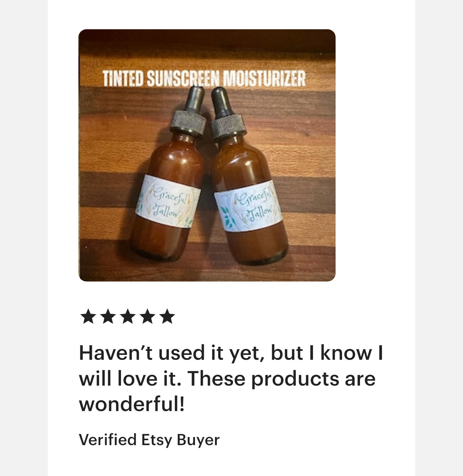The height and width of the screenshot is (476, 463).
Task: Click the word "wonderful!" in the review
Action: [132, 404]
